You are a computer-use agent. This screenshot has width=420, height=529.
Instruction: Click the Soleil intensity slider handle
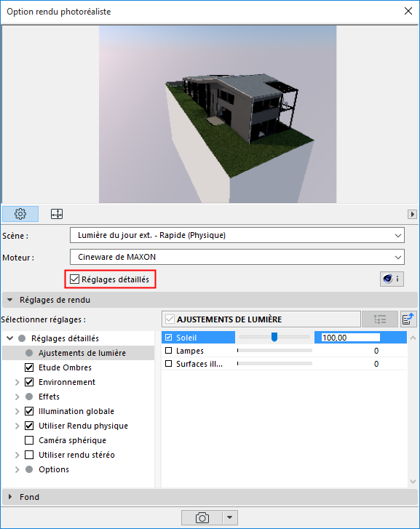pos(274,337)
